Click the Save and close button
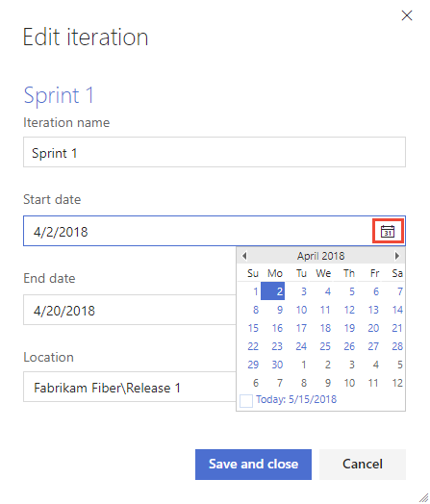The width and height of the screenshot is (430, 504). pyautogui.click(x=253, y=465)
